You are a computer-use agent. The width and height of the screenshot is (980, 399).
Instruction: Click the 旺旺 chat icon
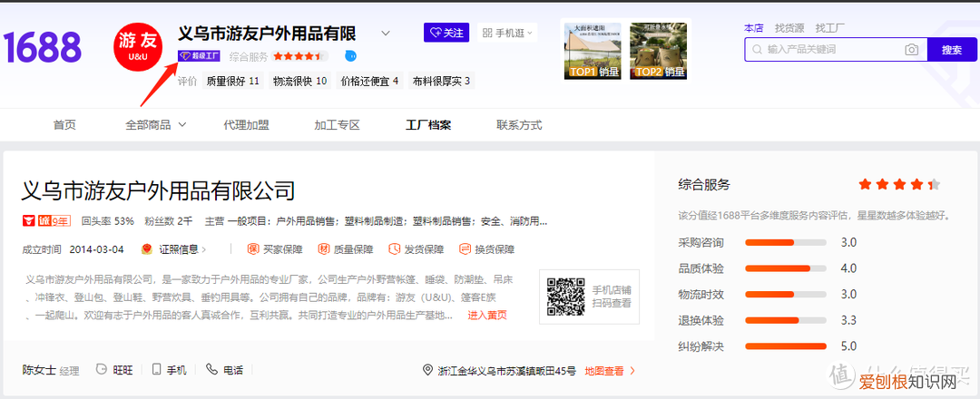click(102, 370)
